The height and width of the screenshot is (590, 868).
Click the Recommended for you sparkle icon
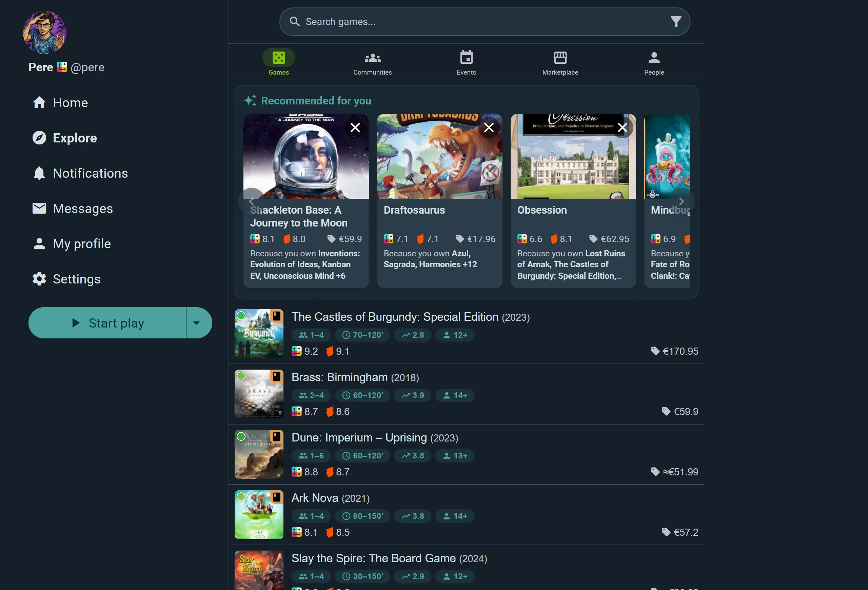pyautogui.click(x=250, y=100)
